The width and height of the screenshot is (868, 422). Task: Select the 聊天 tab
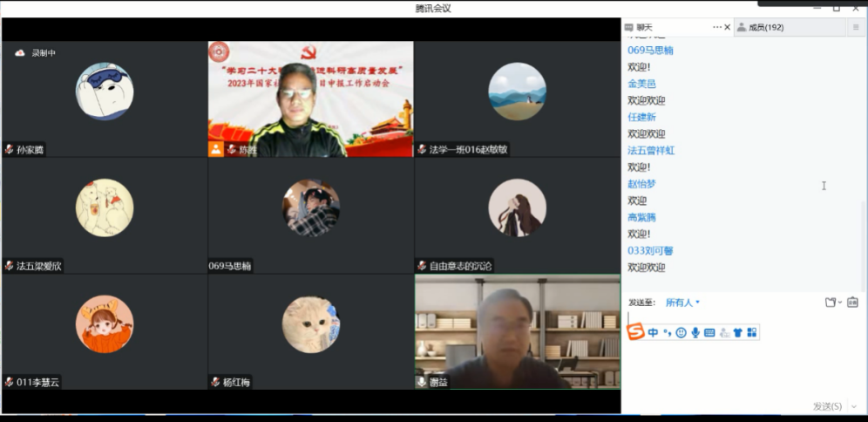click(x=644, y=27)
